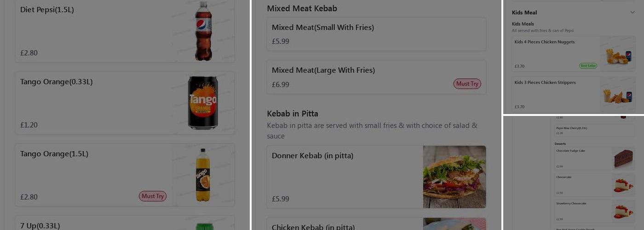Click the plain Cheesecake item image

point(623,185)
